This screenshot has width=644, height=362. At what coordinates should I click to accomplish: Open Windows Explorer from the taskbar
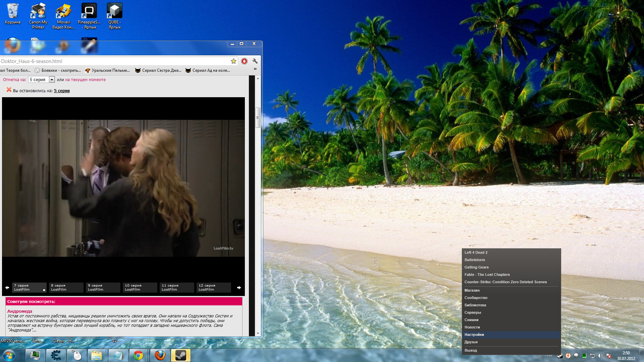click(97, 355)
